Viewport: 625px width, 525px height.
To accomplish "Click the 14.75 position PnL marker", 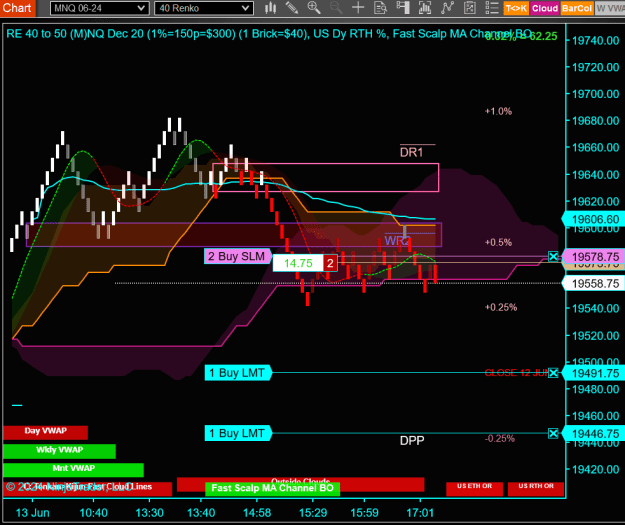I will (298, 263).
